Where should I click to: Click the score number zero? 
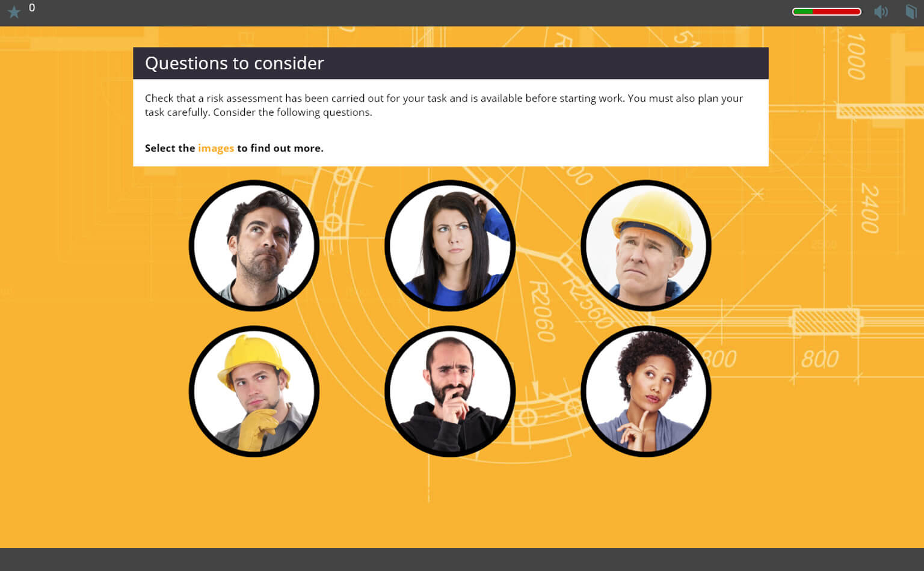pyautogui.click(x=32, y=8)
